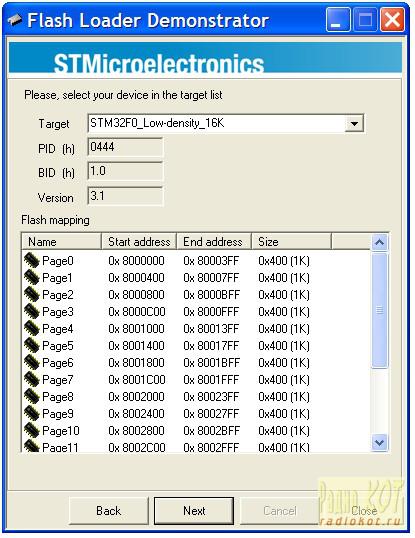Sort by the End address column header

pyautogui.click(x=214, y=241)
